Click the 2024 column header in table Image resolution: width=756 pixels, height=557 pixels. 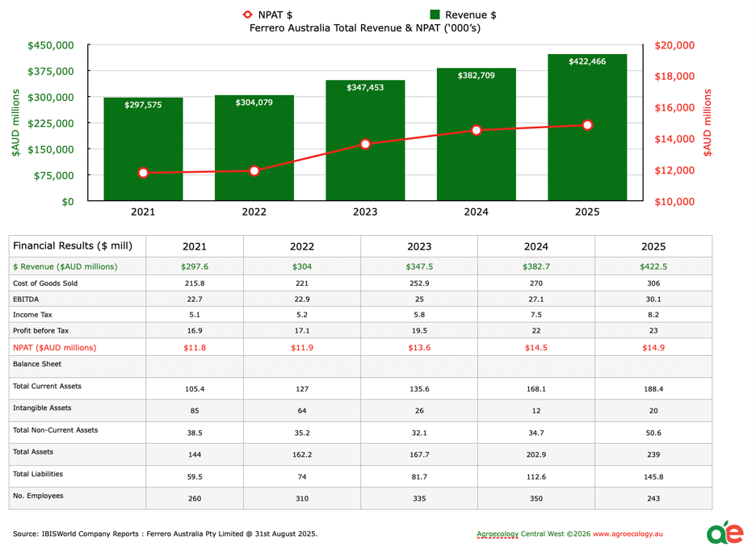tap(536, 246)
